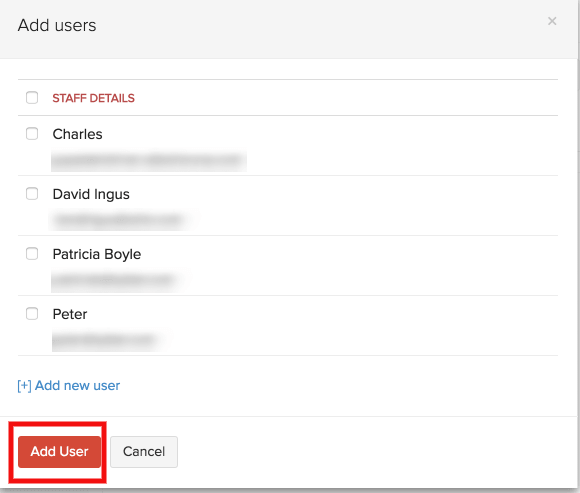Click the blurred email under Charles
The image size is (580, 493).
149,161
